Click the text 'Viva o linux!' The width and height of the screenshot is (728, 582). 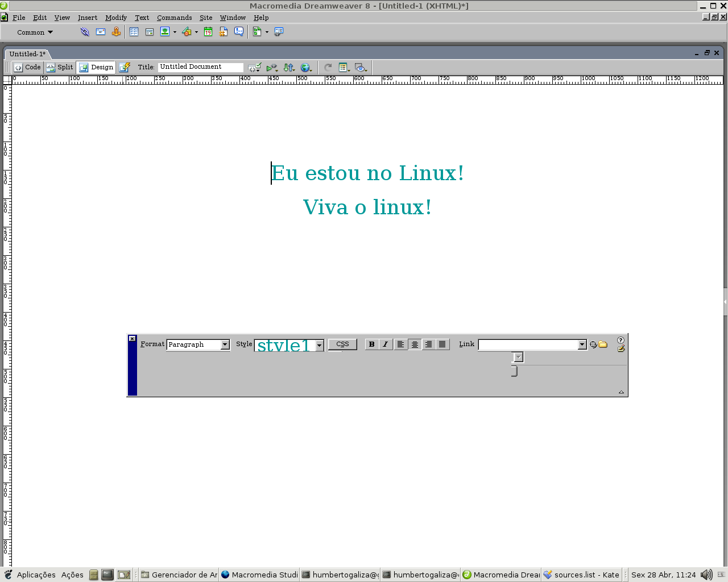click(x=367, y=207)
